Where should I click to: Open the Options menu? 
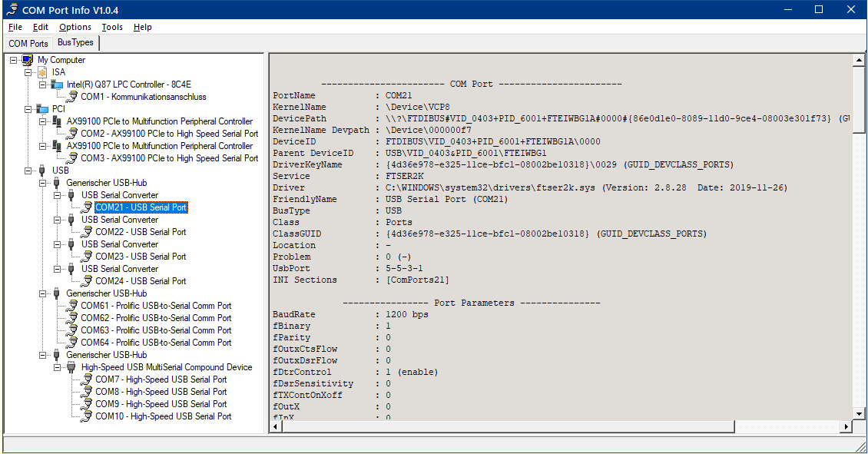coord(75,27)
